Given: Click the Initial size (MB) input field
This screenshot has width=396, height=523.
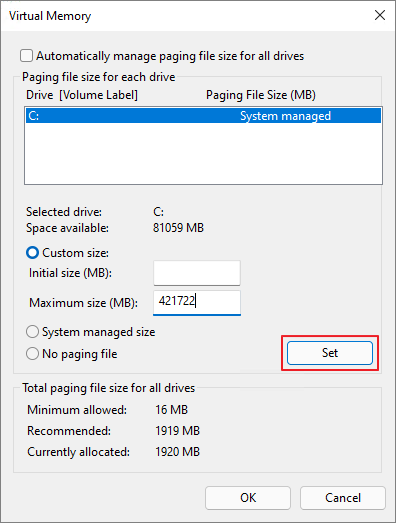Looking at the screenshot, I should 197,273.
